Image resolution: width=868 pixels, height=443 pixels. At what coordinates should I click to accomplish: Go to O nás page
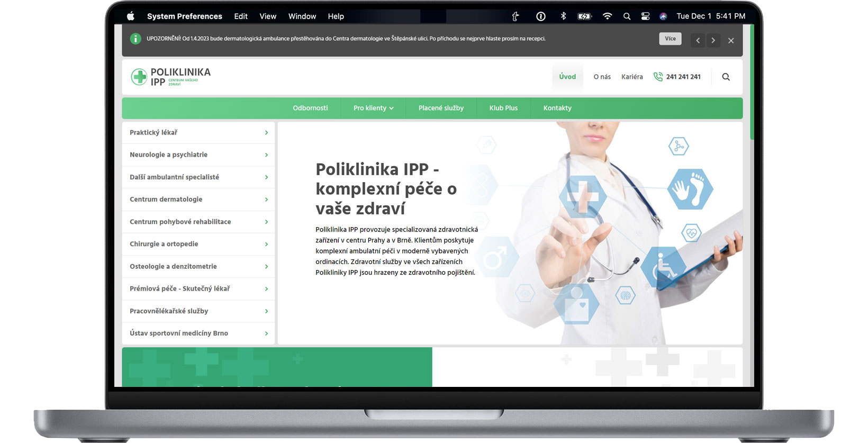point(602,77)
